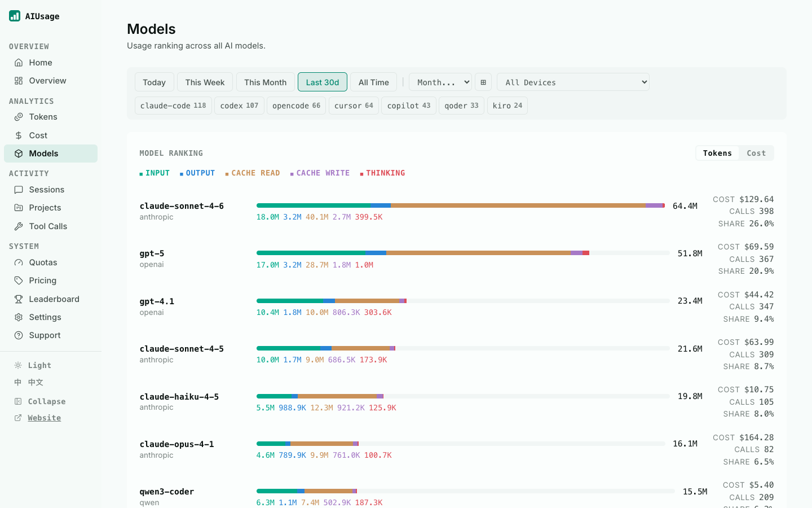
Task: Click the grid view icon button
Action: [483, 82]
